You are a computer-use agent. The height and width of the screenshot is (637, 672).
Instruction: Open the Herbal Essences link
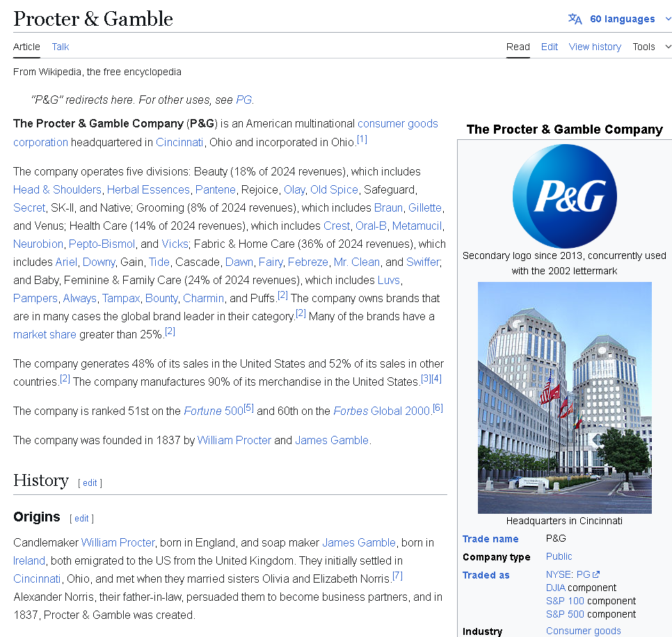148,189
